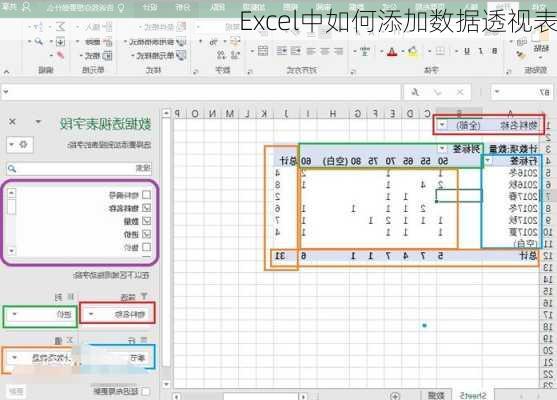The image size is (557, 400).
Task: Click the Insert Function fx icon
Action: tap(415, 92)
